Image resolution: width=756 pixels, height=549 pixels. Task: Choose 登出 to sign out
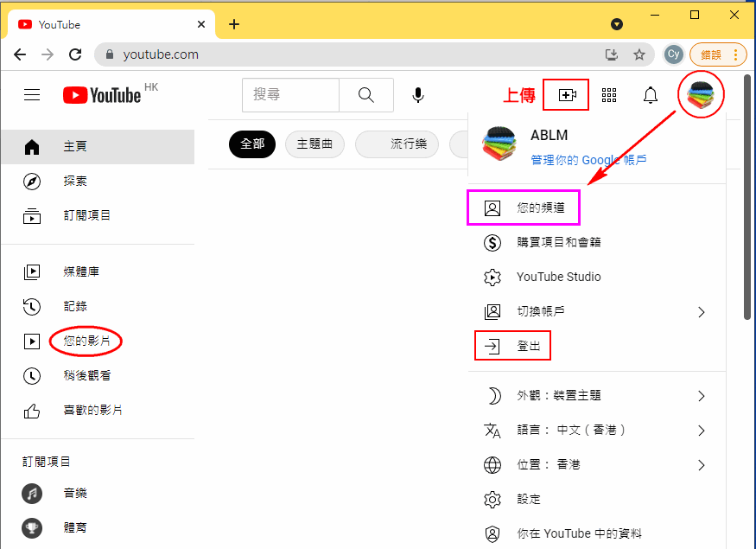click(528, 347)
